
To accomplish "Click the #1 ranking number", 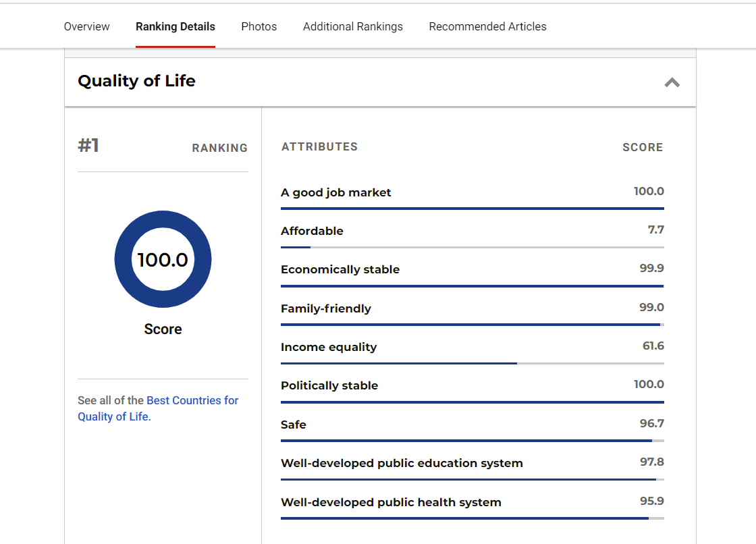I will 88,145.
